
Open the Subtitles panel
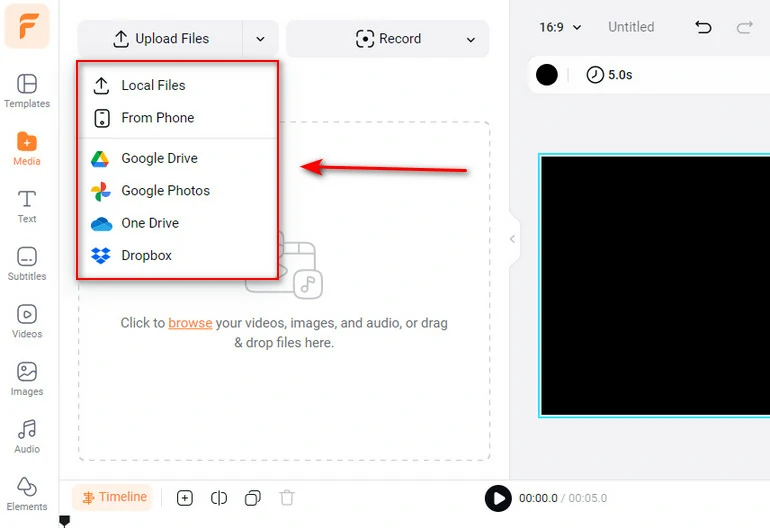point(27,264)
